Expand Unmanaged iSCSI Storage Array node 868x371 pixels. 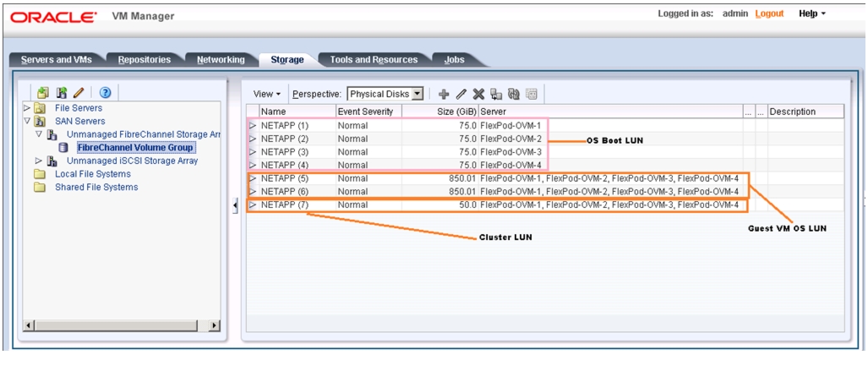pos(39,161)
